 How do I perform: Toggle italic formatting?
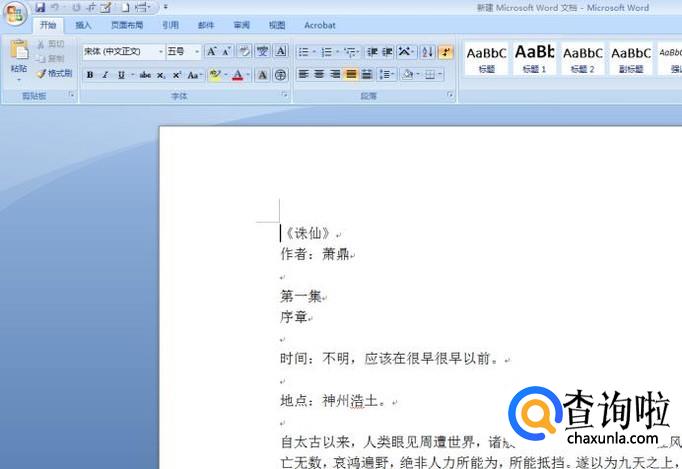click(x=105, y=75)
